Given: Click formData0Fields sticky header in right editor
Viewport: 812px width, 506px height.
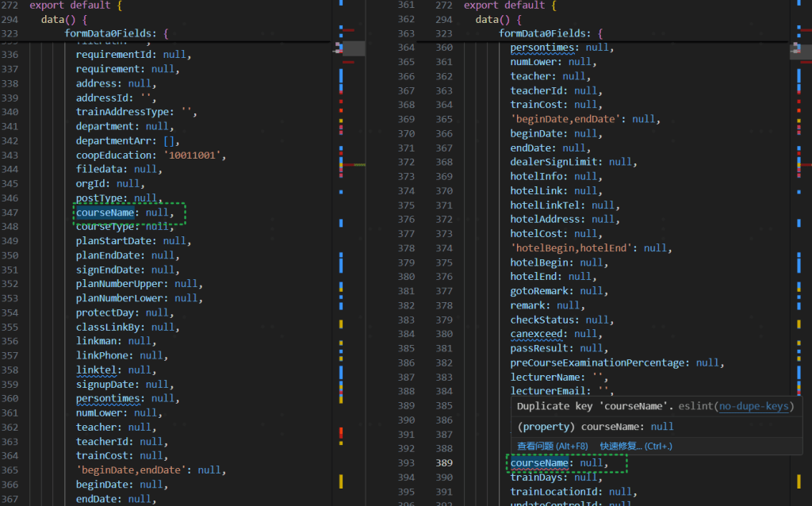Looking at the screenshot, I should tap(551, 33).
